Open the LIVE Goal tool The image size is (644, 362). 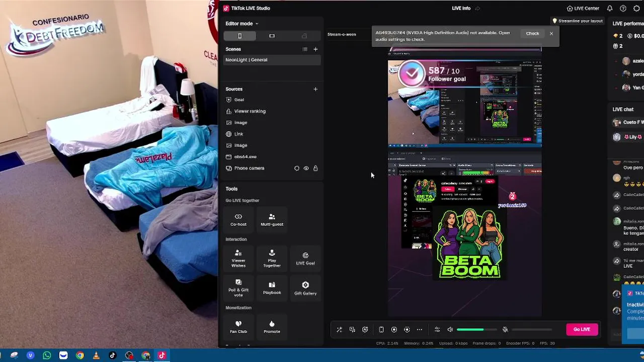(305, 258)
